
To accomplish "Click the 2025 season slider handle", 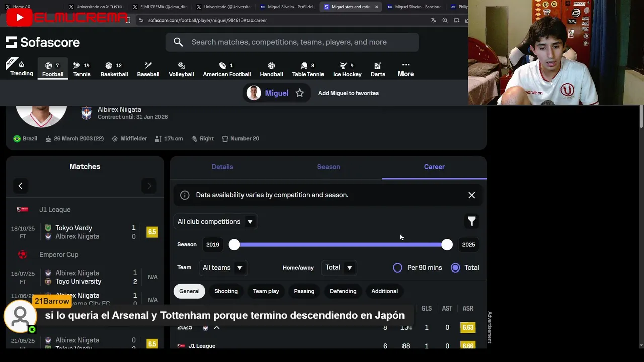I will 447,245.
